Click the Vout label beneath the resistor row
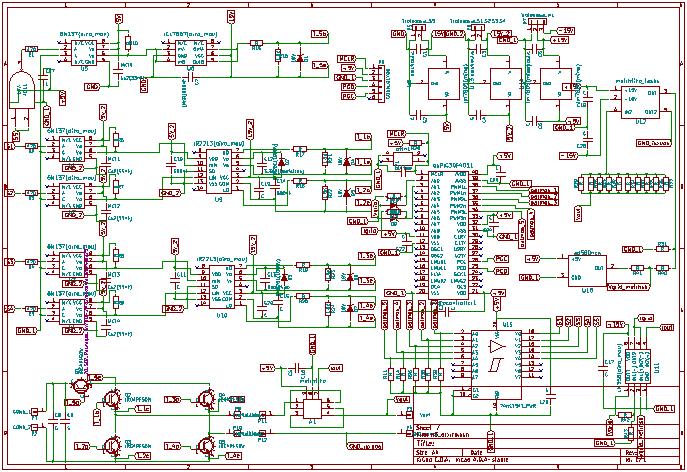Screen dimensions: 687x472 click(579, 214)
